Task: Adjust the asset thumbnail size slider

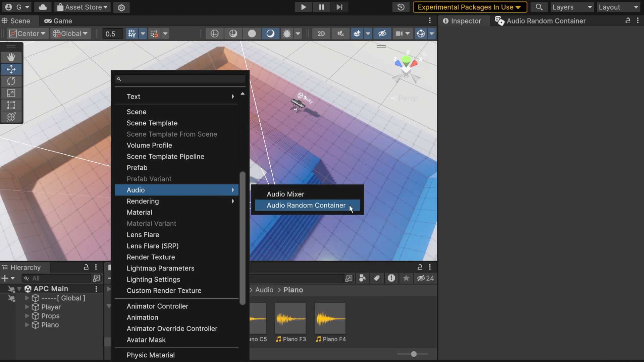Action: coord(414,354)
